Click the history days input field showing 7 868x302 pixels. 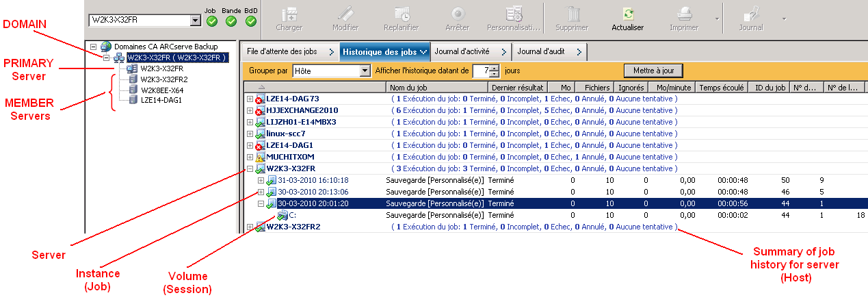coord(482,71)
